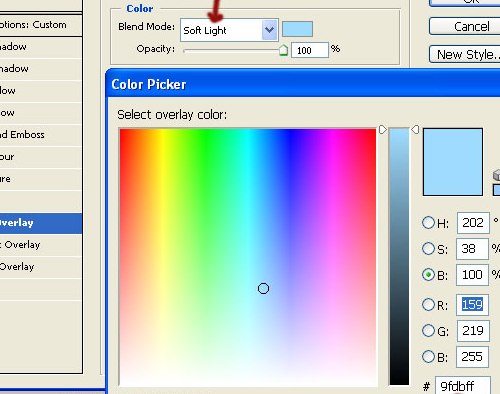Click the Color Picker title bar
The height and width of the screenshot is (394, 500).
303,83
